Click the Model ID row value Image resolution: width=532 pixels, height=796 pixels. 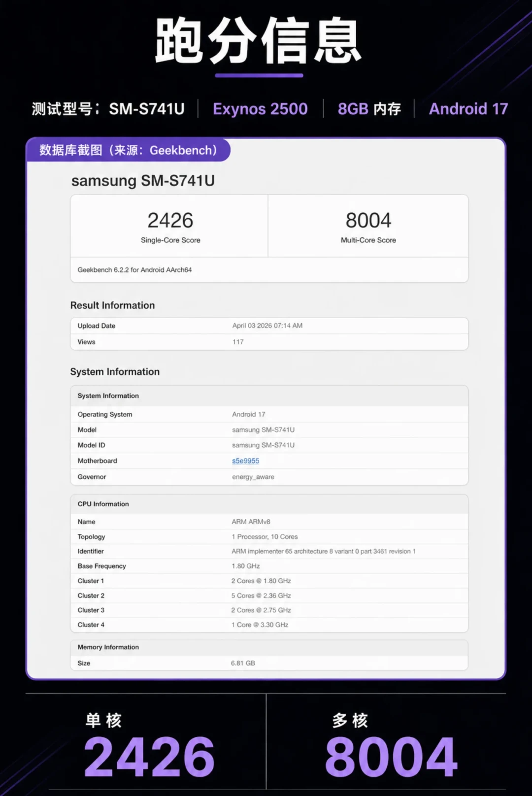click(264, 445)
